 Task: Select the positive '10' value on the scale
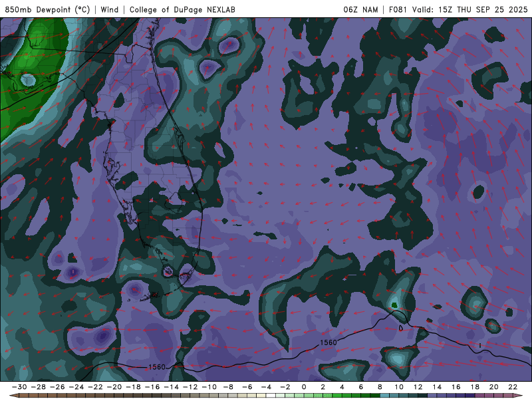point(399,387)
